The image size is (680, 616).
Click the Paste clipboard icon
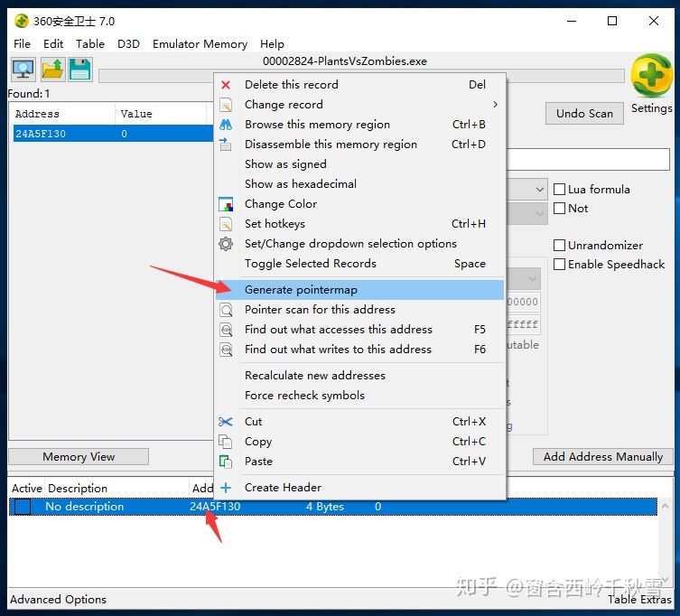pos(226,462)
